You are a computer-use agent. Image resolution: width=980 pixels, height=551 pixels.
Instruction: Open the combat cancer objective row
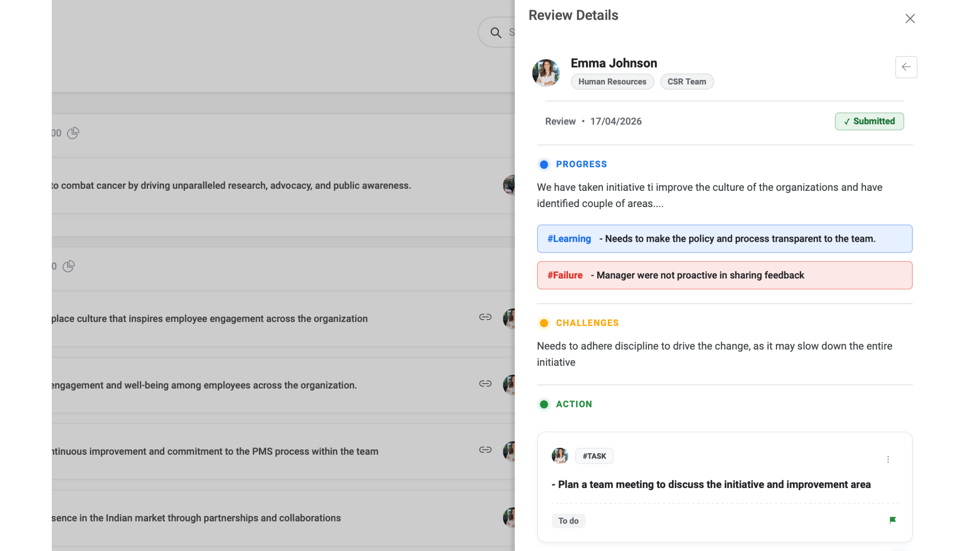283,186
